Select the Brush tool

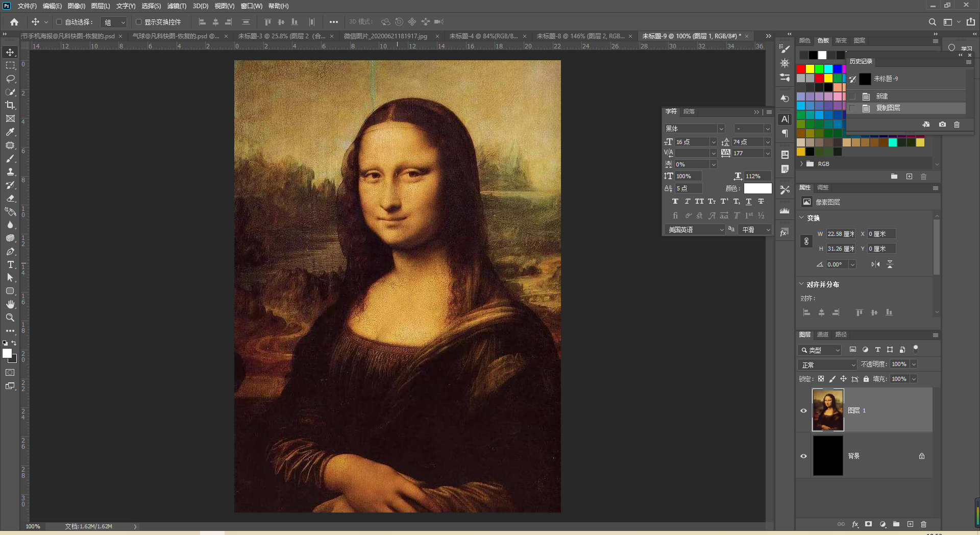point(10,158)
